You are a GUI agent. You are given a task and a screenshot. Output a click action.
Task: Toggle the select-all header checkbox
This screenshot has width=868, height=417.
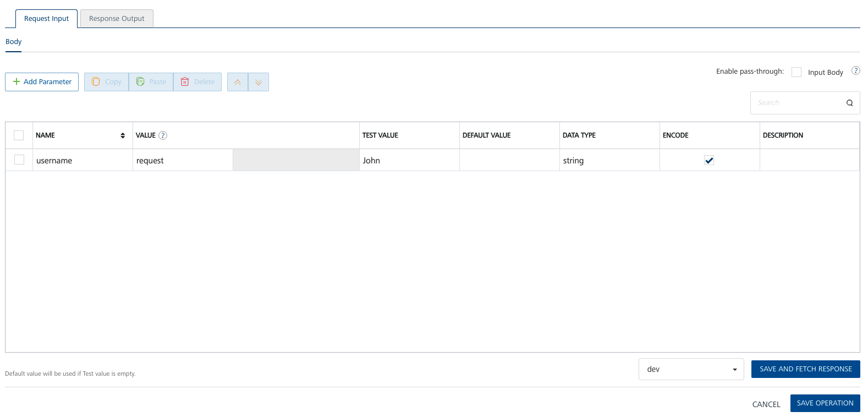(x=19, y=135)
